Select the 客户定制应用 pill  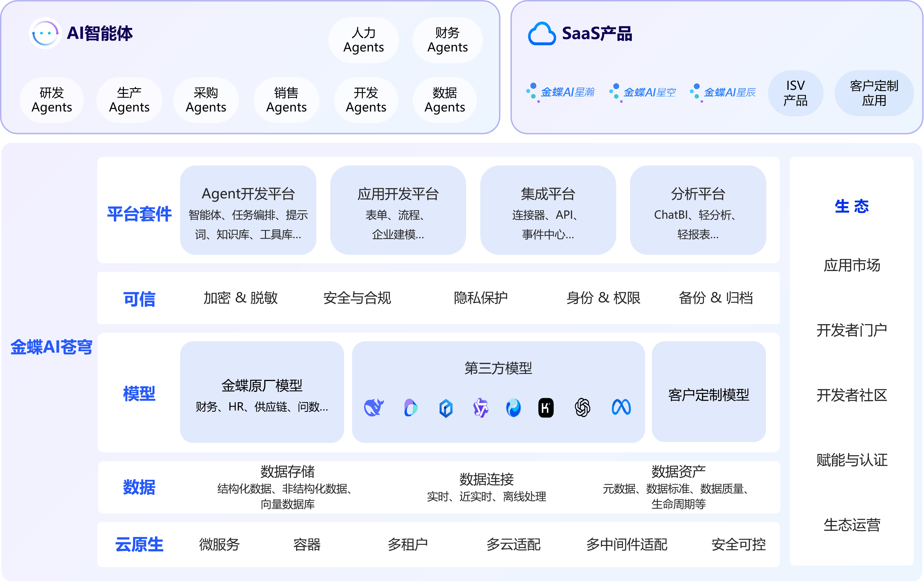pyautogui.click(x=874, y=93)
